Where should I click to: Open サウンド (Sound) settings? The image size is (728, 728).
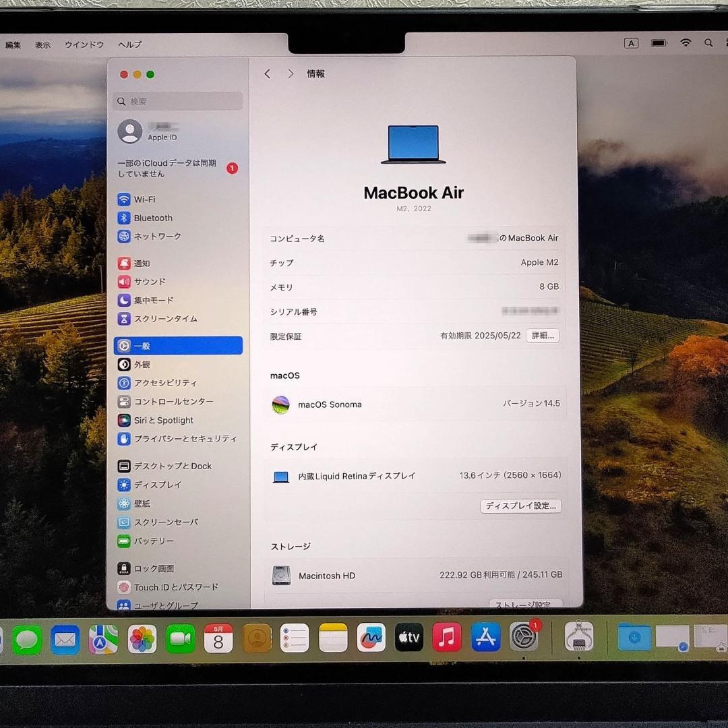pyautogui.click(x=148, y=282)
